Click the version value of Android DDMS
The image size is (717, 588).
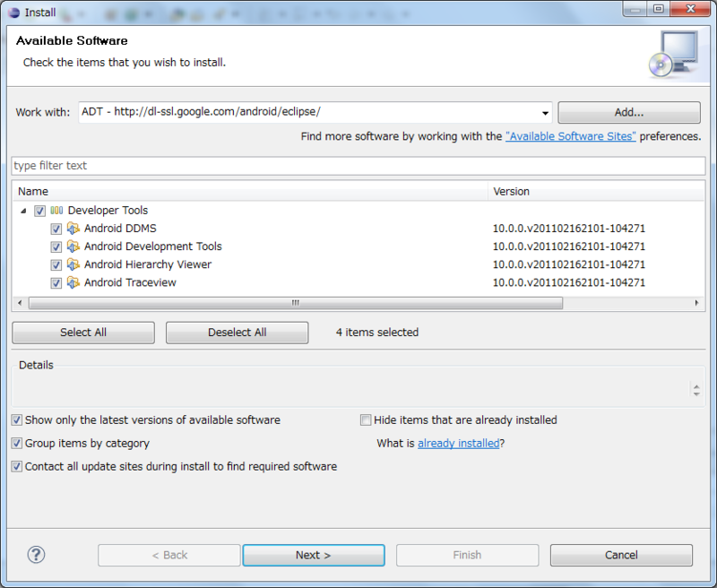point(569,229)
